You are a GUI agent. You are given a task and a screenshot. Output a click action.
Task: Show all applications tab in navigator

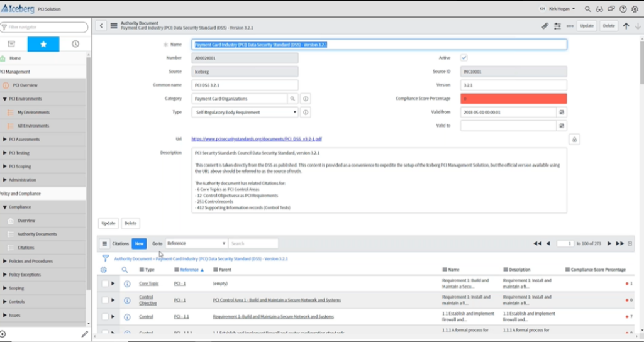coord(11,44)
